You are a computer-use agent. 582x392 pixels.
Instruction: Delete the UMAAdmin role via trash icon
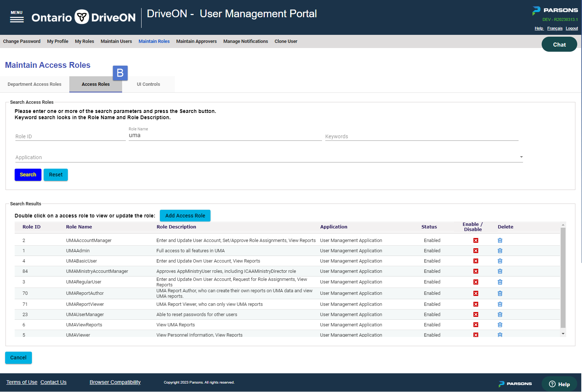tap(500, 251)
